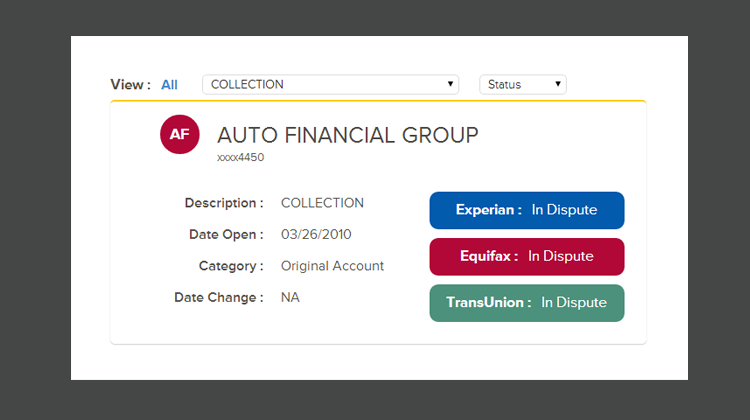Screen dimensions: 750x420
Task: Click the Date Open value 03/26/2010
Action: click(316, 235)
